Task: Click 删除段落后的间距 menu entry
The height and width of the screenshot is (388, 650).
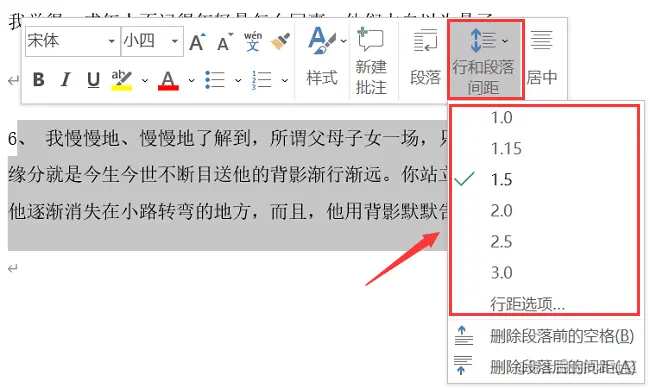Action: pos(546,366)
